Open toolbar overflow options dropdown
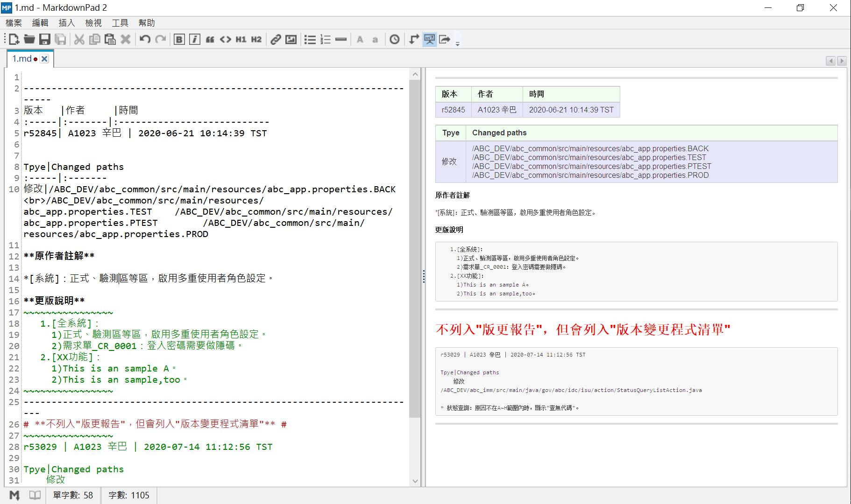851x504 pixels. click(x=458, y=43)
